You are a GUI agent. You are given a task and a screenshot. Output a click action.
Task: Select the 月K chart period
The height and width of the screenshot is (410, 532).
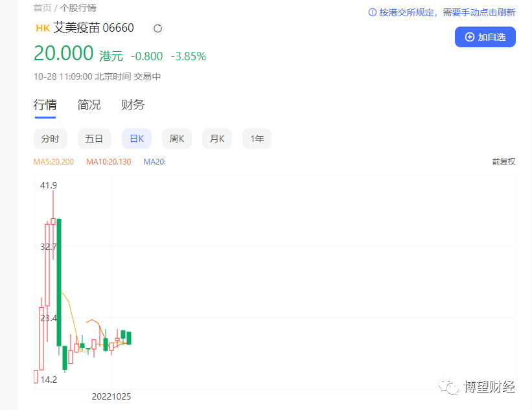pos(217,139)
